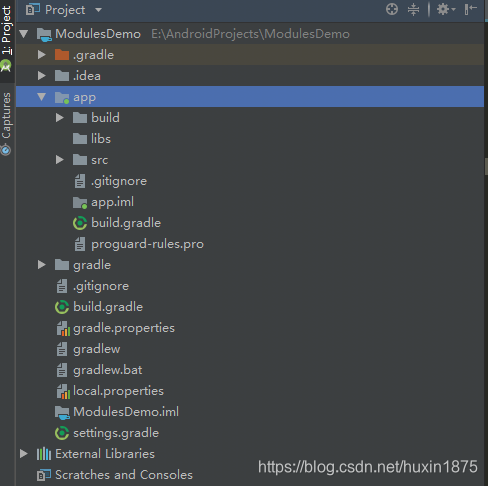Select the build folder label under app
Screen dimensions: 488x486
pyautogui.click(x=105, y=118)
